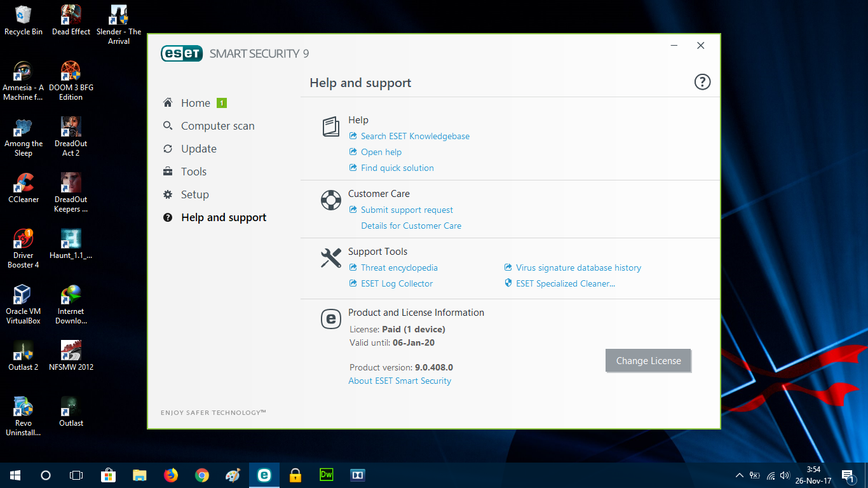Click the Product and License ESET icon
Viewport: 868px width, 488px height.
point(330,319)
